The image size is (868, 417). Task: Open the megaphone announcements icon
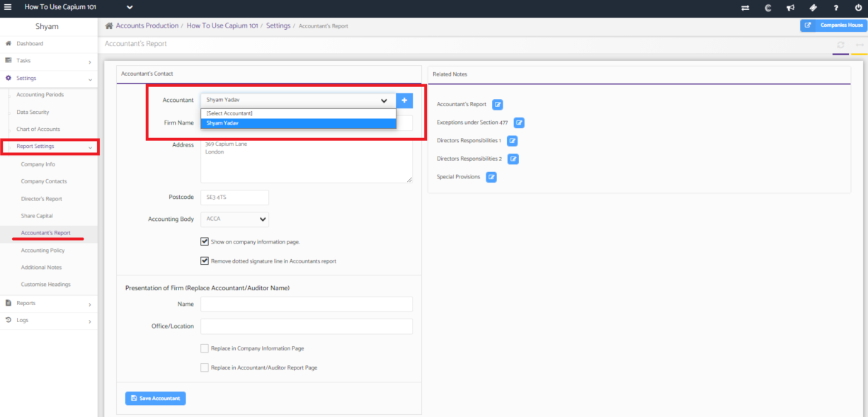pos(790,8)
